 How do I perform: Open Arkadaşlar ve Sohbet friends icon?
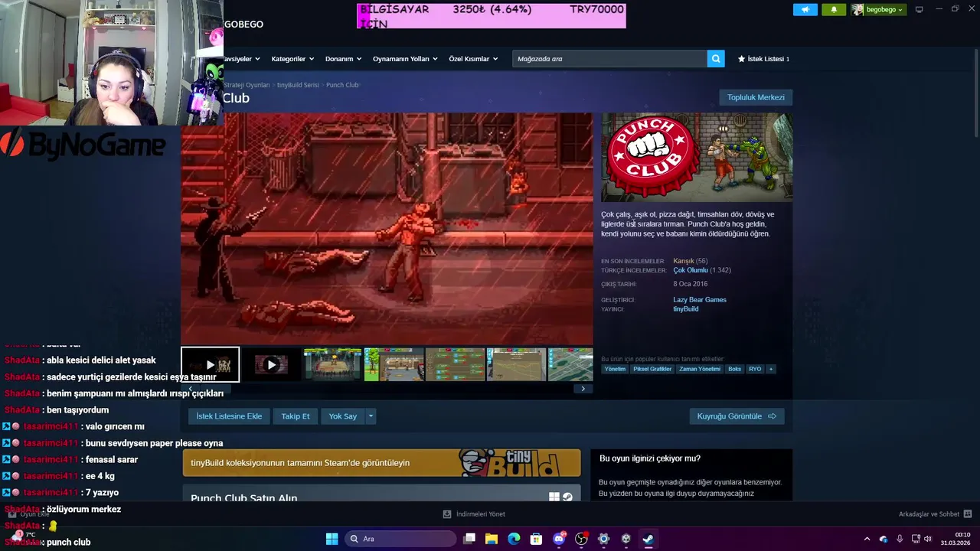click(968, 514)
